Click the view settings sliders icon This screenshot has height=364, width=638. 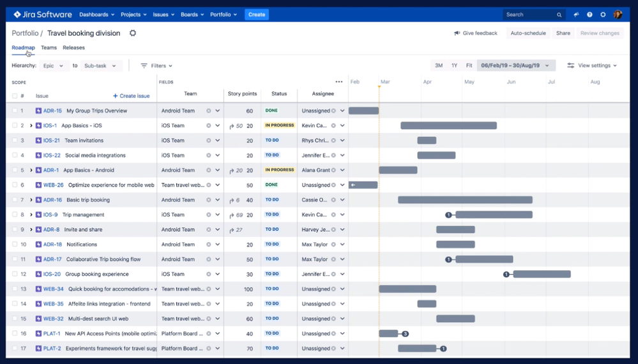pos(571,66)
